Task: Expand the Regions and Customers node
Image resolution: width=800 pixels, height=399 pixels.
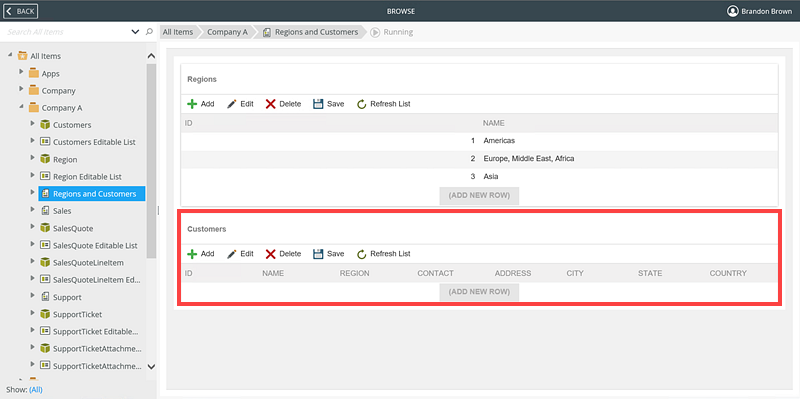Action: click(33, 193)
